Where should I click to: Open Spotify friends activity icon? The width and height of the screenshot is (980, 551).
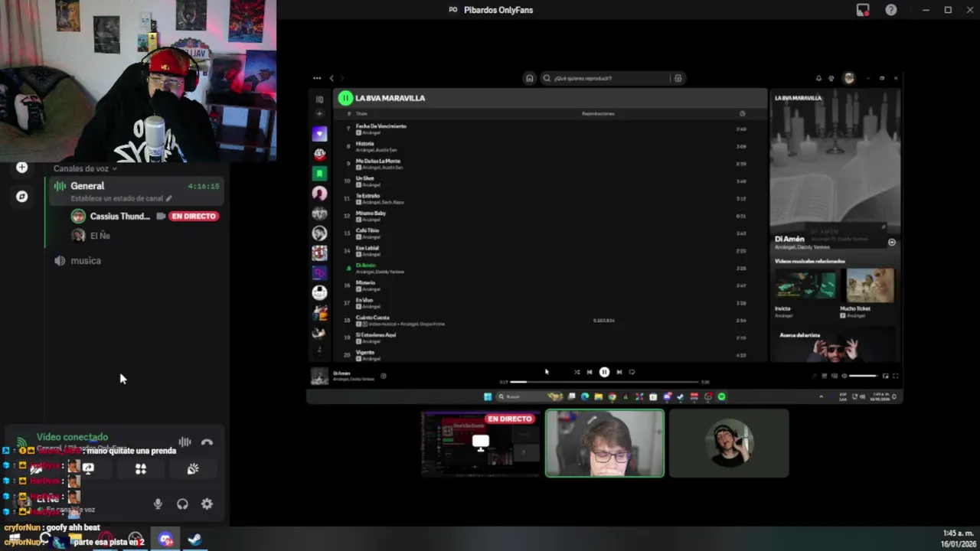[x=831, y=78]
